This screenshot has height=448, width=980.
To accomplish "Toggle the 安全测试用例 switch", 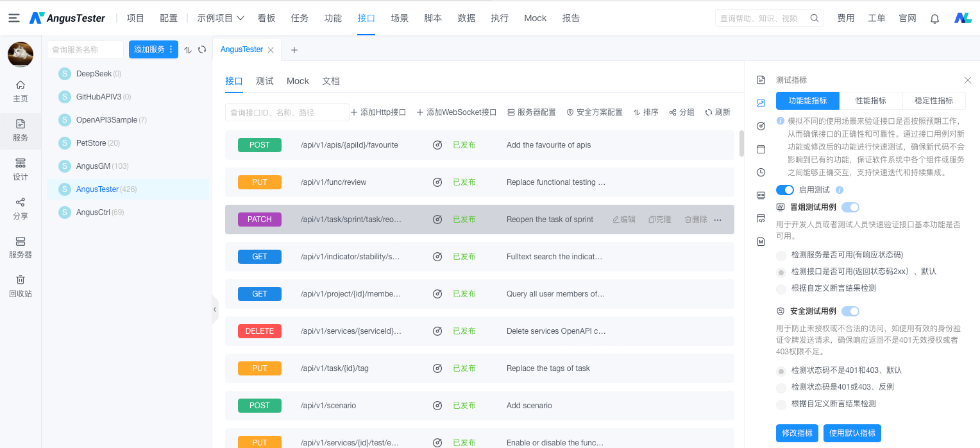I will point(850,311).
